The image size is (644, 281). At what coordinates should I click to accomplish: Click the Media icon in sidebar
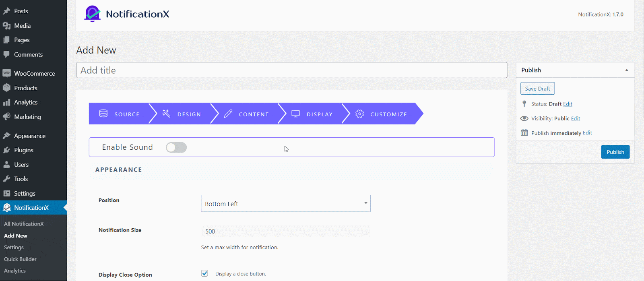click(x=6, y=26)
